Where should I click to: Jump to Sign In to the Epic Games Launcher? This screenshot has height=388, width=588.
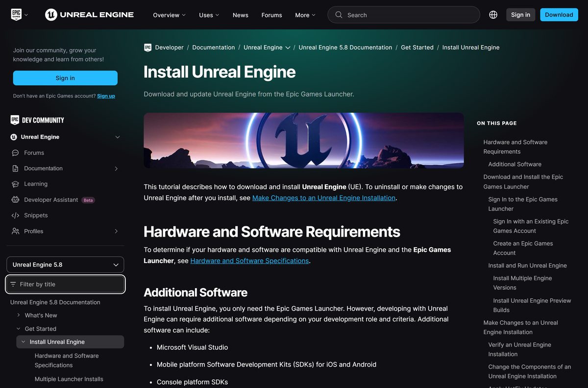pyautogui.click(x=523, y=204)
